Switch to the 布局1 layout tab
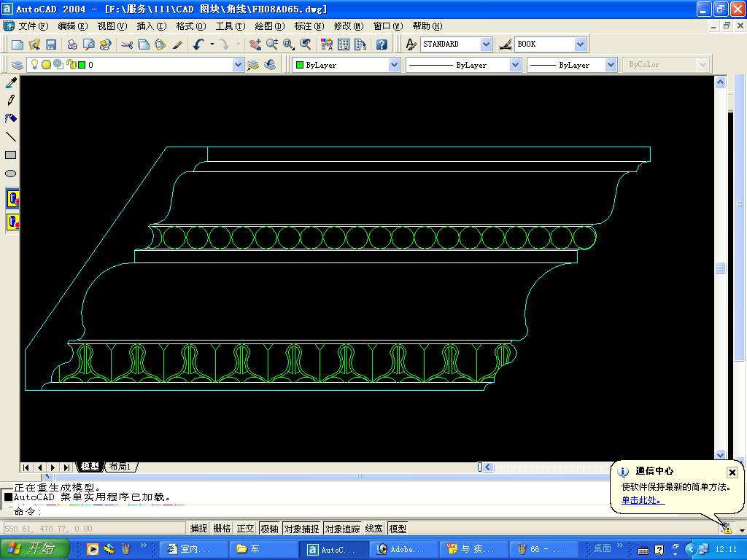747x560 pixels. tap(120, 467)
